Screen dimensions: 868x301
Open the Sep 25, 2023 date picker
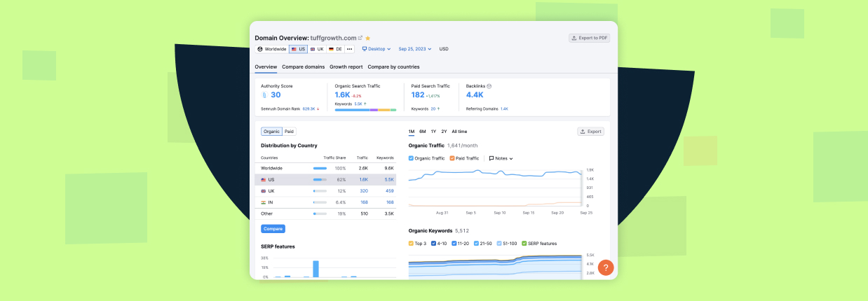click(416, 49)
